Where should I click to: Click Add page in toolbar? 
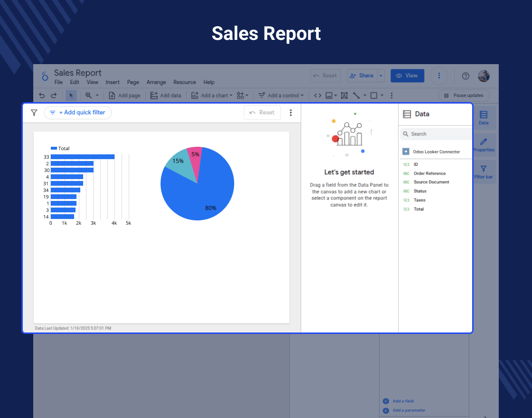[x=124, y=95]
